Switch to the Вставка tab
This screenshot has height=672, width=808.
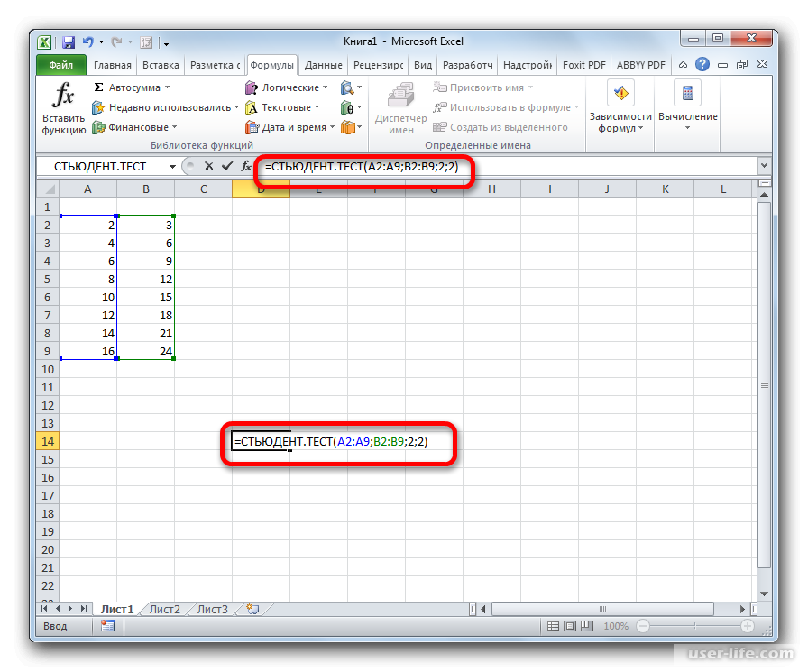point(161,65)
